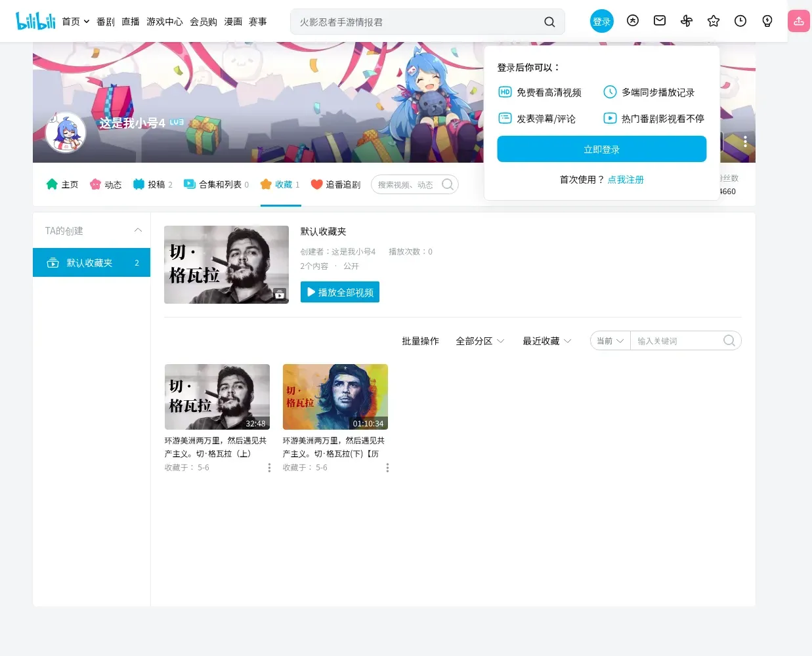Screen dimensions: 812x656
Task: Open more options for 切·格瓦拉(下) video
Action: click(387, 468)
